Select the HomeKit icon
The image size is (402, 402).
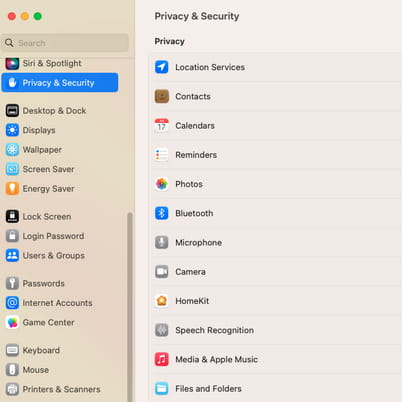click(x=162, y=301)
